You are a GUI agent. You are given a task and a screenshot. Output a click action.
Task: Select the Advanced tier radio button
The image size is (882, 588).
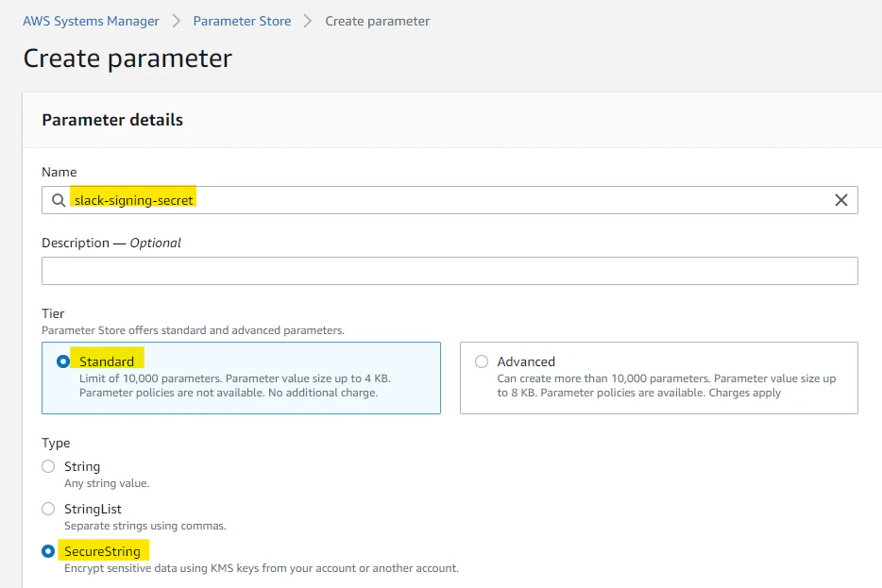pos(482,361)
